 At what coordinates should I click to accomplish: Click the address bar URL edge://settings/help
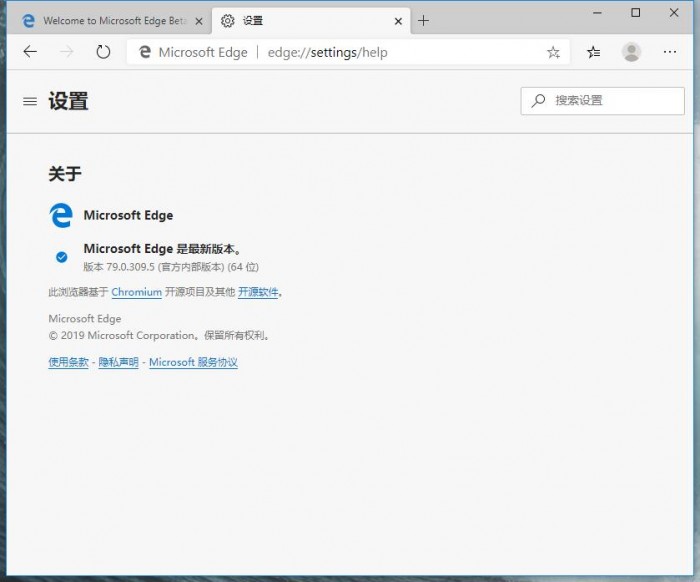point(328,53)
